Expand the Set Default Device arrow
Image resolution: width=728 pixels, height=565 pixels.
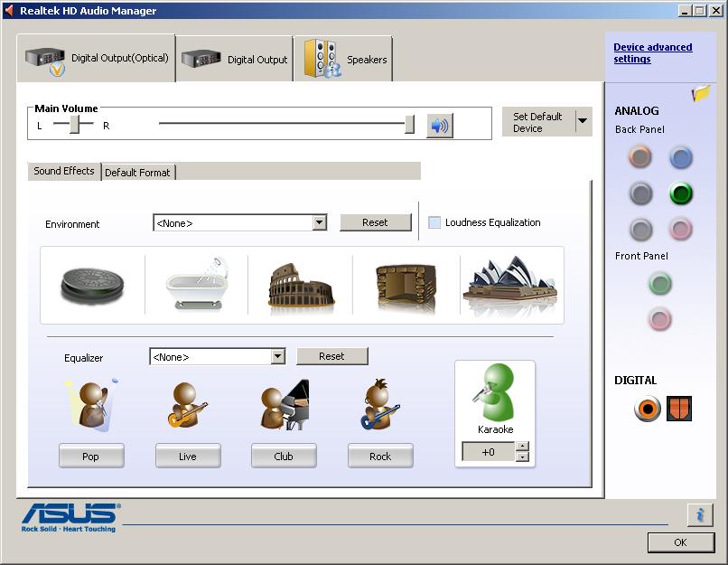583,121
